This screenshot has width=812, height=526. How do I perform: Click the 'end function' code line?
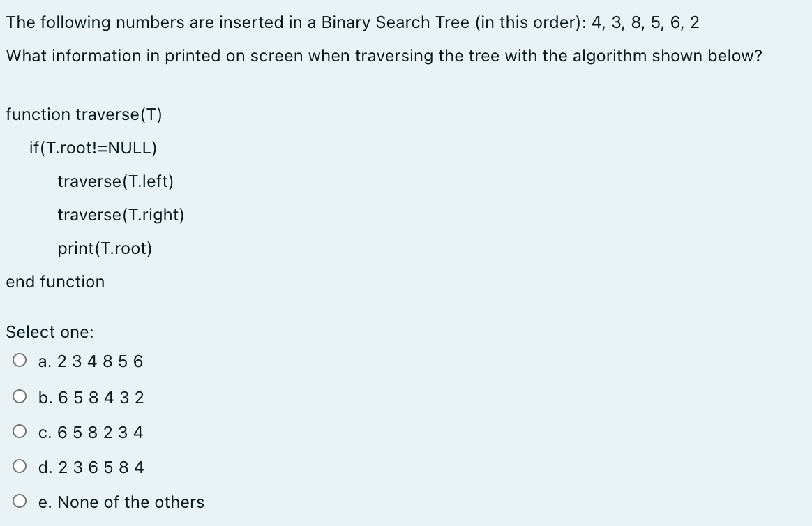tap(55, 282)
